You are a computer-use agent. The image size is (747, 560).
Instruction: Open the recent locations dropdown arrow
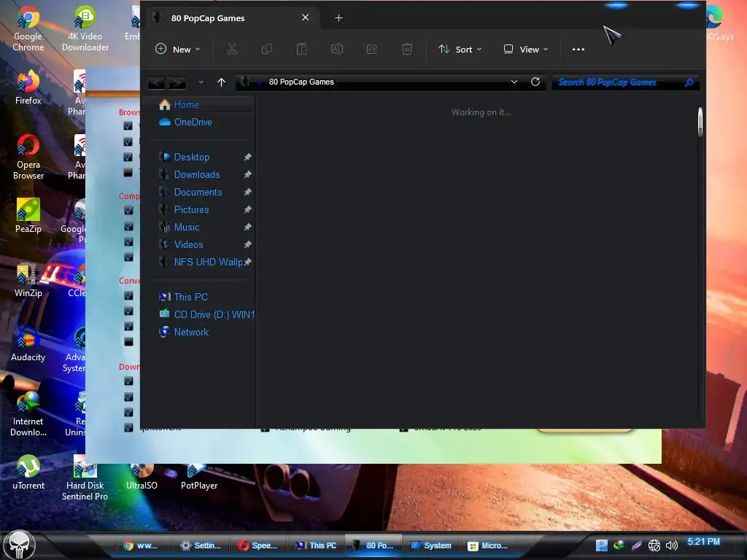click(201, 82)
